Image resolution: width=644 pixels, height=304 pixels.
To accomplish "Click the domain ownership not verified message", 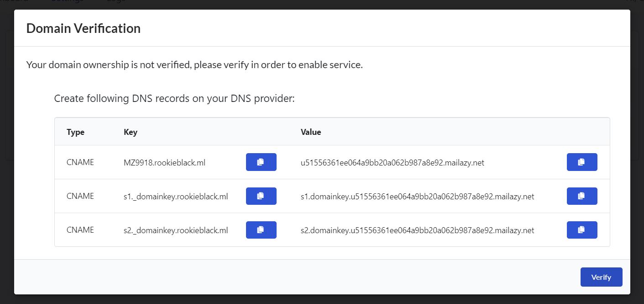I will (194, 65).
